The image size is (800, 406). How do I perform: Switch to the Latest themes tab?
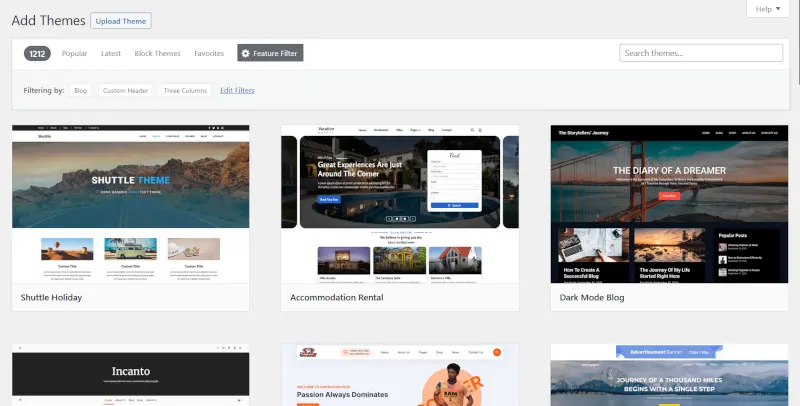tap(111, 53)
